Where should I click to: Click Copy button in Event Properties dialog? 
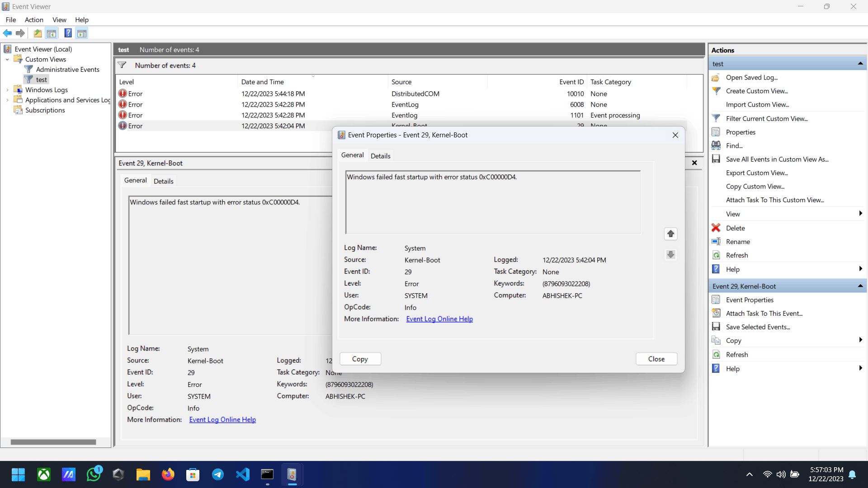tap(360, 359)
